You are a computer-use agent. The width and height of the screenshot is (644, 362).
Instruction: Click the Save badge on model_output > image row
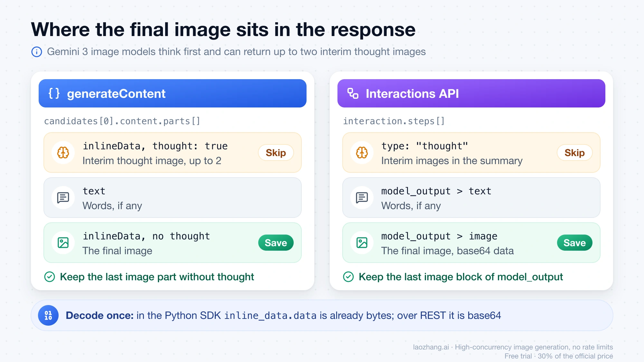point(575,243)
